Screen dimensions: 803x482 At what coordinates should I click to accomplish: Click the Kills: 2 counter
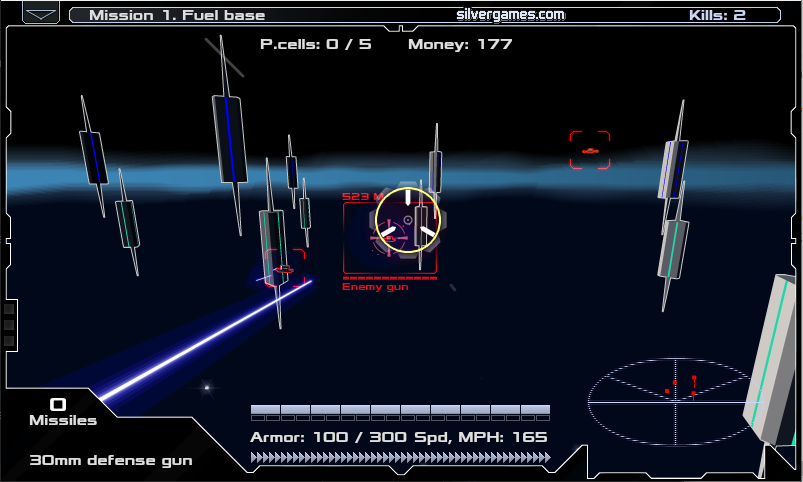pyautogui.click(x=717, y=15)
